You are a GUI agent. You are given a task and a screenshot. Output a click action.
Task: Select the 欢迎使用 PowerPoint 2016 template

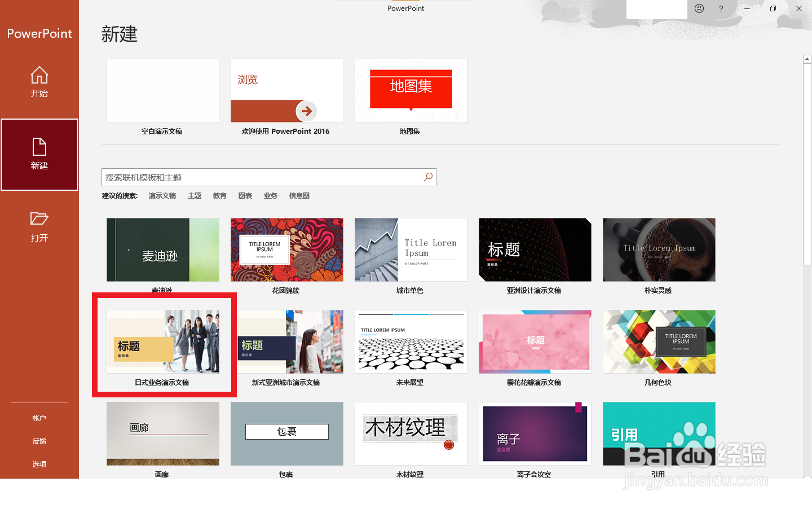tap(287, 90)
